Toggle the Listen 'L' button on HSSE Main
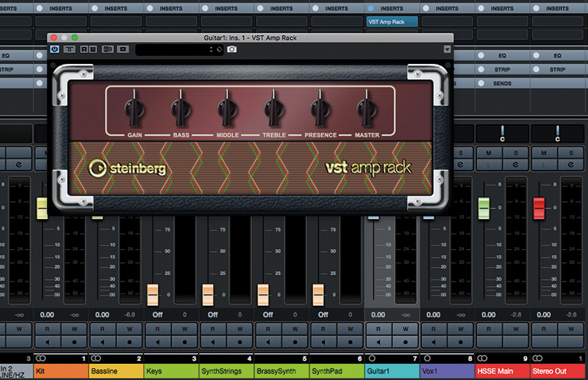The height and width of the screenshot is (380, 588). 489,165
